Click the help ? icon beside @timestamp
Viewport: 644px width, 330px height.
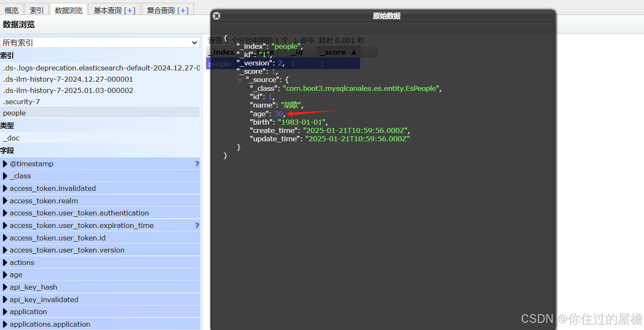(x=197, y=164)
